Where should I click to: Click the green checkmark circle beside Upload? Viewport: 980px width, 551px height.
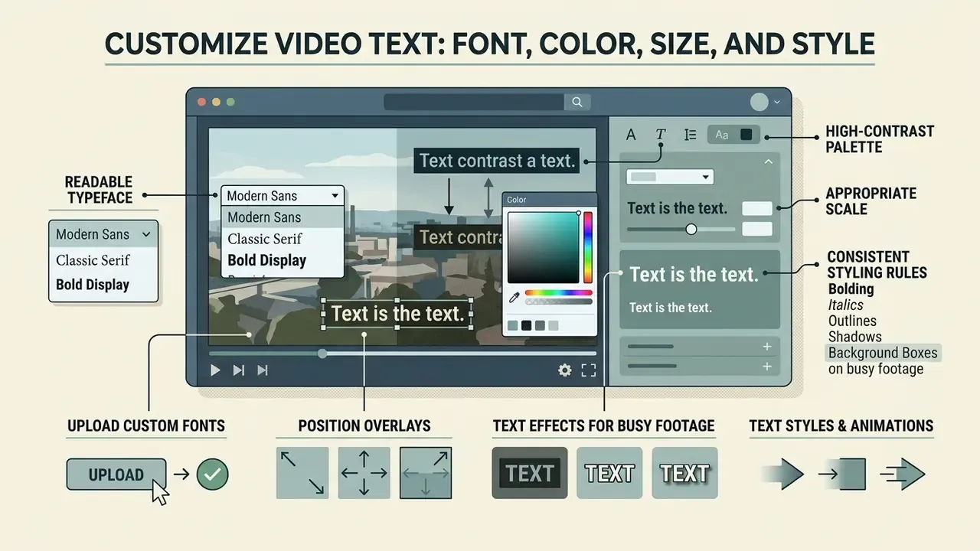tap(212, 474)
